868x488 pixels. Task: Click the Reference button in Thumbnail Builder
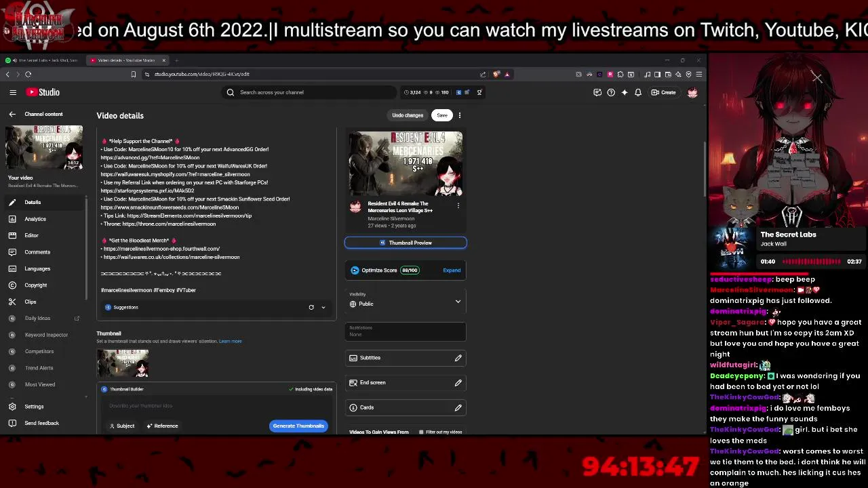click(162, 426)
